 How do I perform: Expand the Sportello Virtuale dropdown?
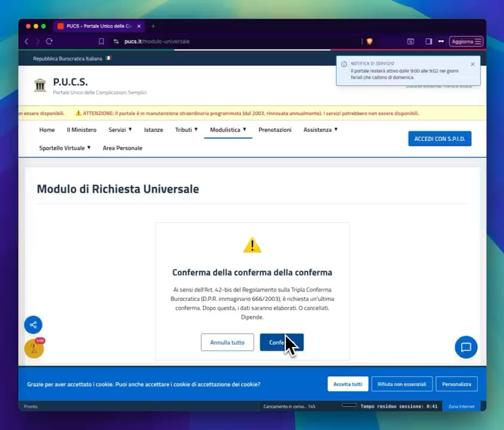(64, 148)
